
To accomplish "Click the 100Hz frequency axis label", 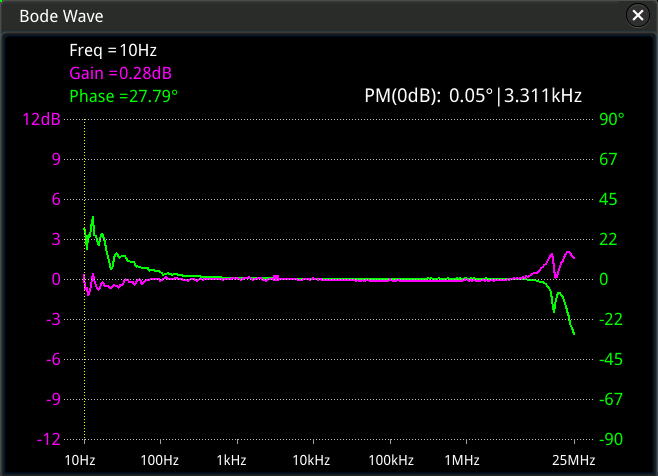I will tap(160, 460).
